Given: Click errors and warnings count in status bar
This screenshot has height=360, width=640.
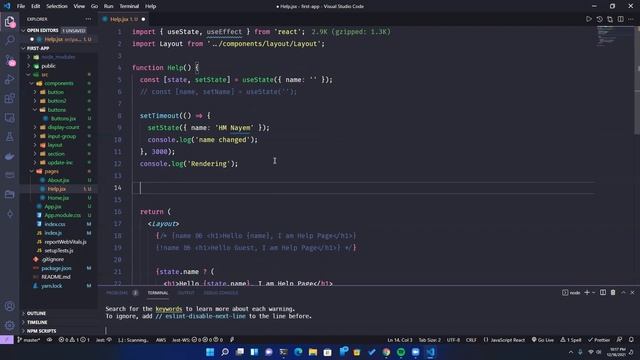Looking at the screenshot, I should 74,340.
